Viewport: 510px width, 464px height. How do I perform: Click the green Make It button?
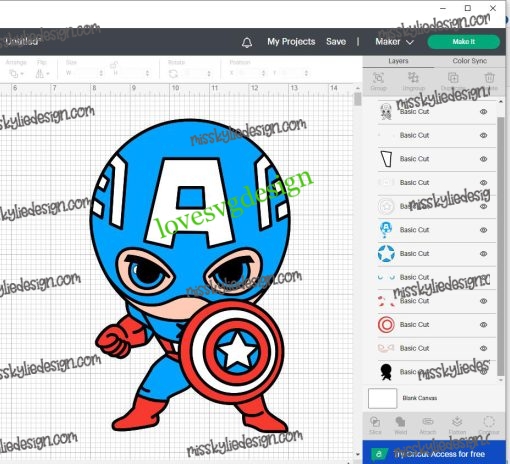tap(464, 42)
